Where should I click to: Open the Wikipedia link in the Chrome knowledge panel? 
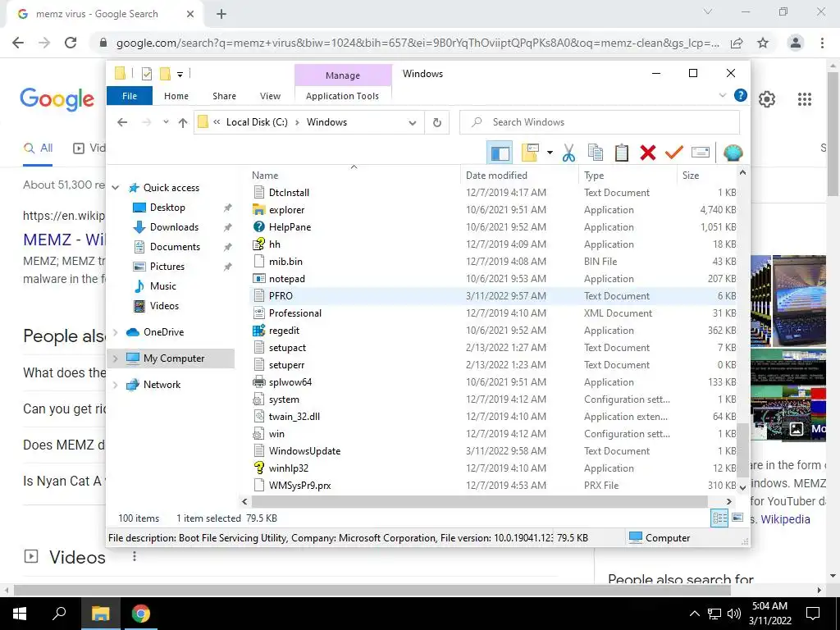click(785, 519)
